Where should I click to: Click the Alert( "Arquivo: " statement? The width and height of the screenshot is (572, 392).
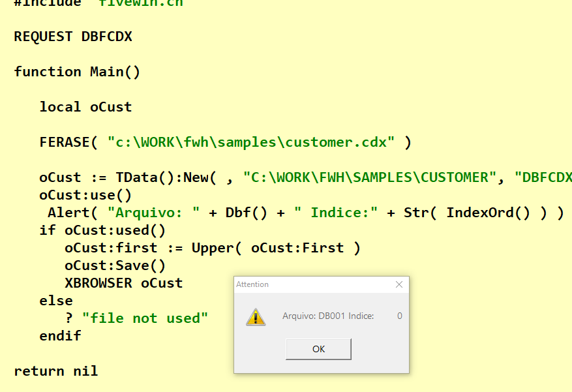(306, 213)
